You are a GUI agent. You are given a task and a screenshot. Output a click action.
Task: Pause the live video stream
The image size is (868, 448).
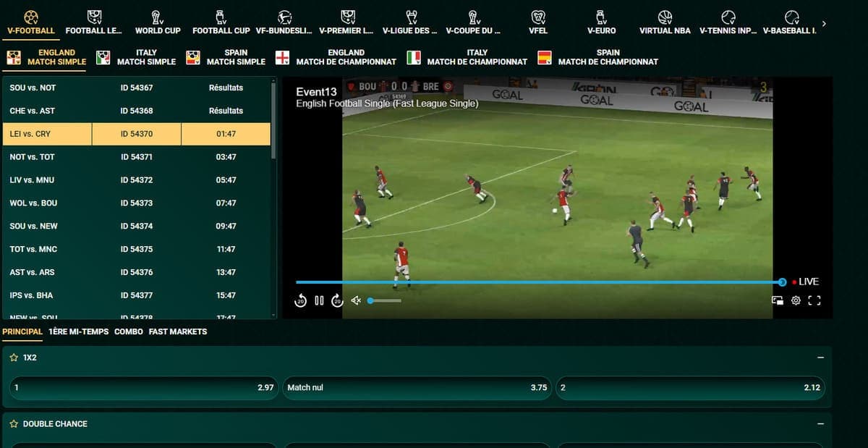[319, 300]
